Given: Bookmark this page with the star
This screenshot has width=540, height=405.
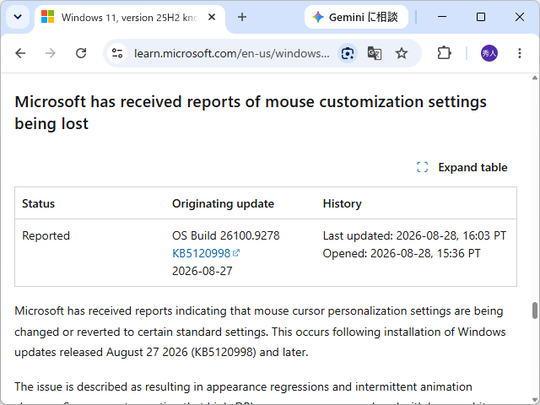Looking at the screenshot, I should 401,53.
